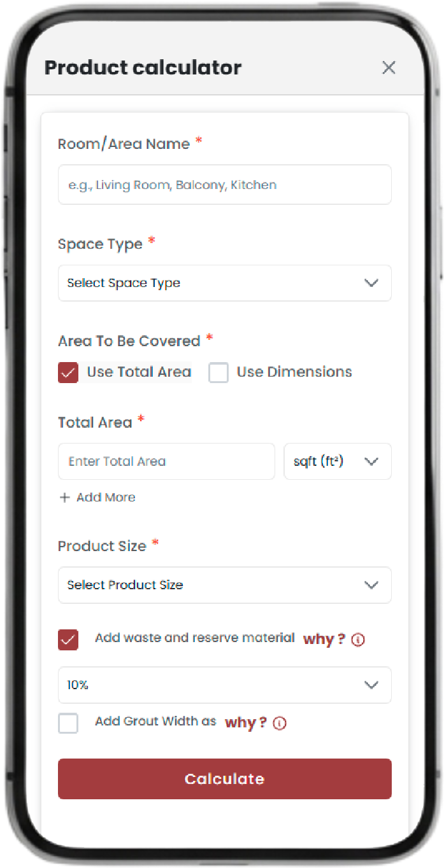This screenshot has width=444, height=868.
Task: Open Select Product Size dropdown
Action: coord(225,585)
